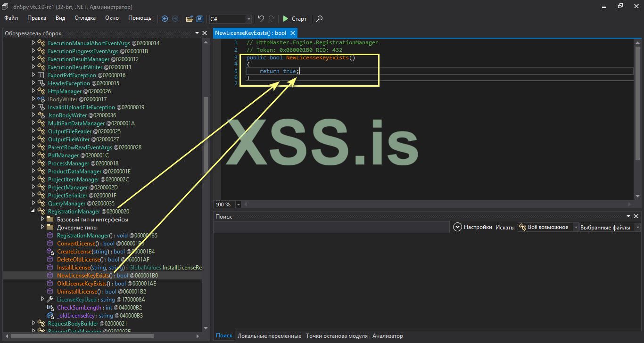The height and width of the screenshot is (343, 644).
Task: Expand the QueryManager class node
Action: [x=33, y=204]
